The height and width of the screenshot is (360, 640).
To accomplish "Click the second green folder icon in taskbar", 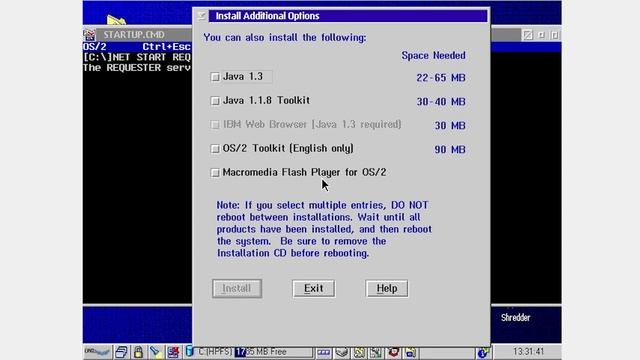I will click(376, 352).
